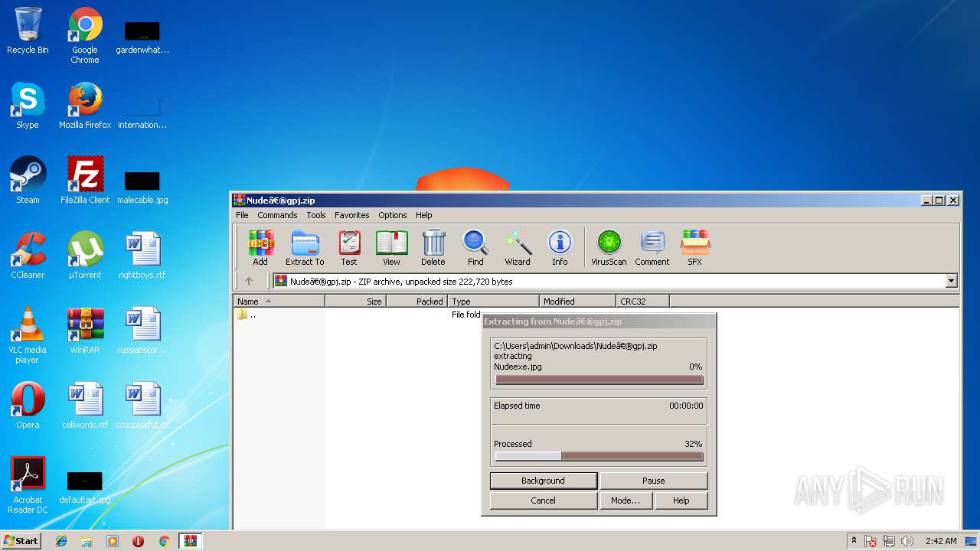Open the Tools menu
Viewport: 980px width, 551px height.
[x=316, y=215]
